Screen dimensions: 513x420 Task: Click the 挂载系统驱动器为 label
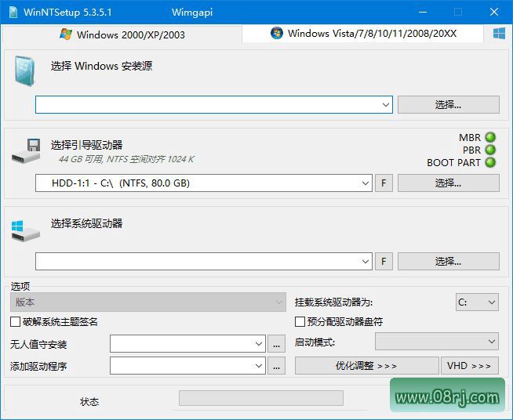(333, 302)
